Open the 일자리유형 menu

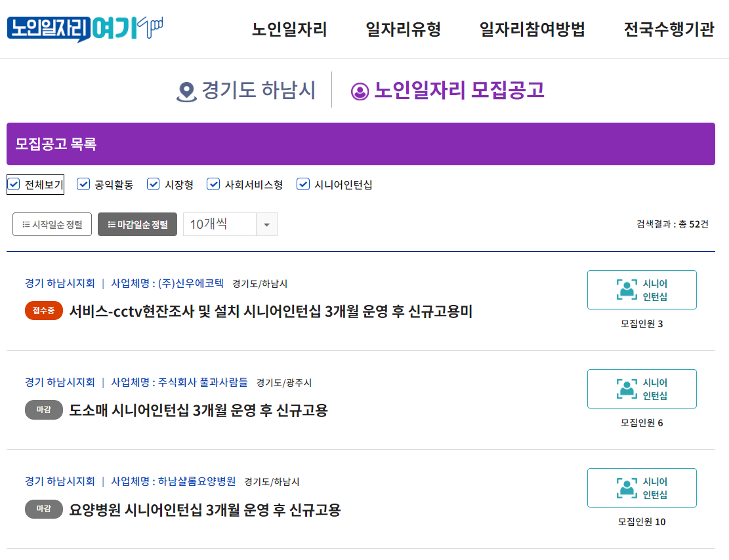[x=401, y=30]
